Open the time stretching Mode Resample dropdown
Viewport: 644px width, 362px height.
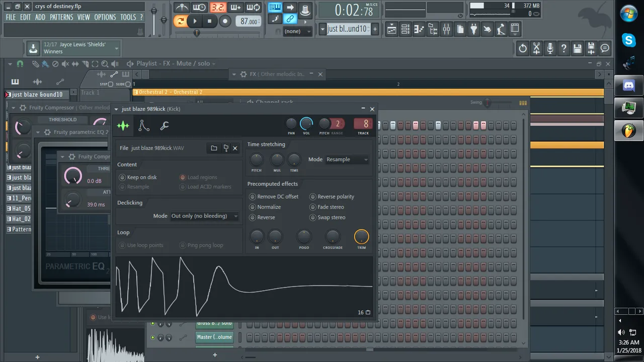click(x=347, y=159)
